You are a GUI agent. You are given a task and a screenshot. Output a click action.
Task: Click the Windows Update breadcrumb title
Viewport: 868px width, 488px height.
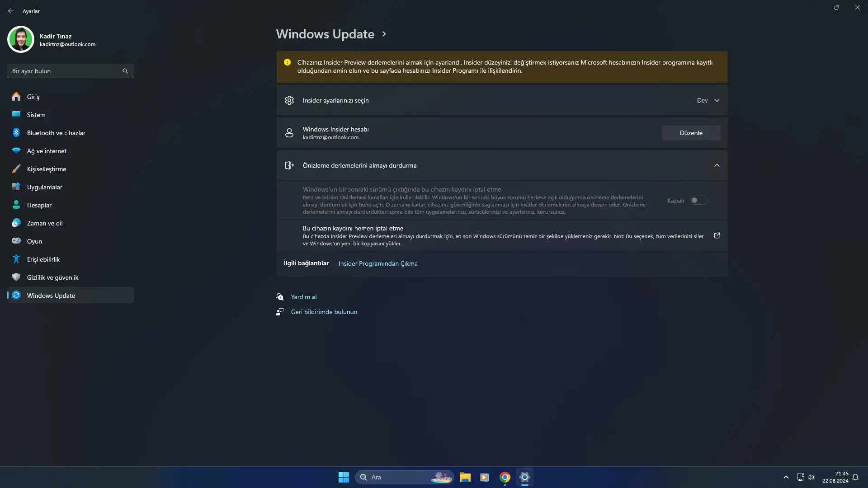tap(325, 34)
